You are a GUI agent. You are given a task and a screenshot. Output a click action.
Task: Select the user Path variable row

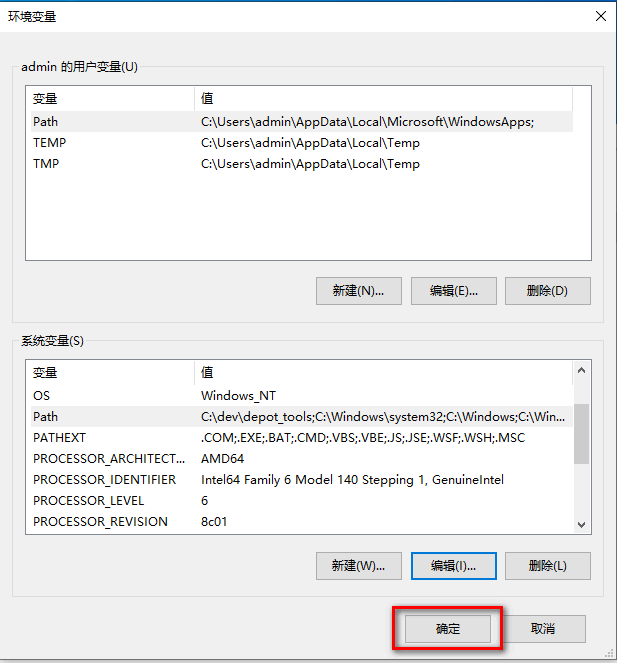click(302, 122)
